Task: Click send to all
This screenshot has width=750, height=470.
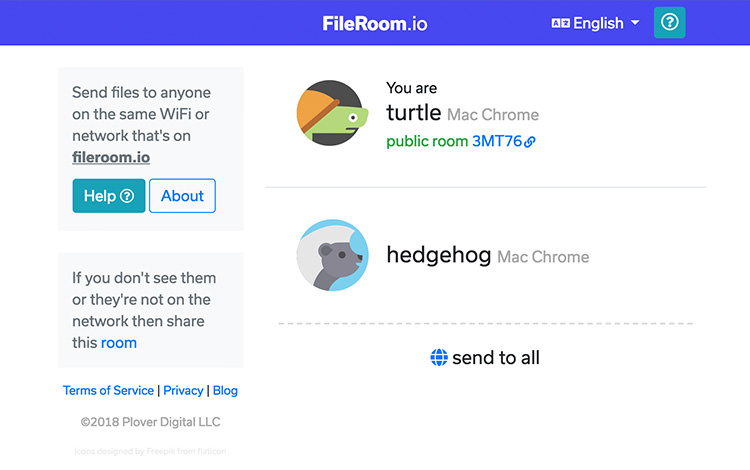Action: [495, 358]
